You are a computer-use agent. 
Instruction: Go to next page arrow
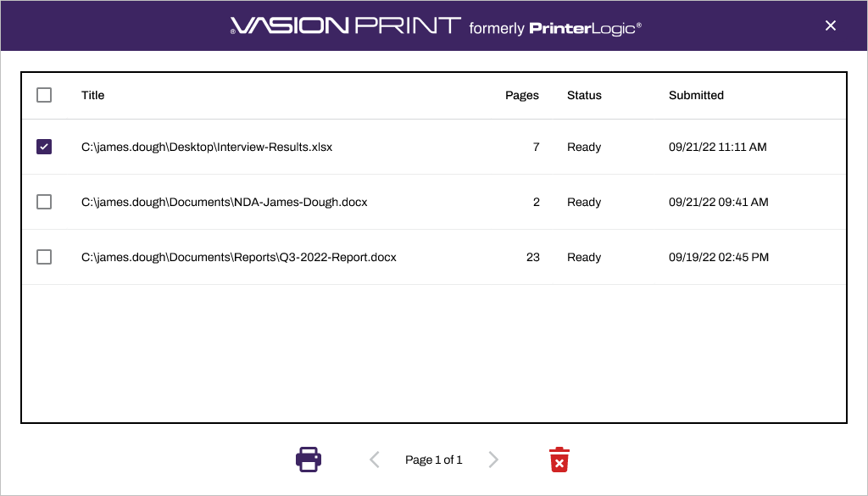[x=493, y=460]
